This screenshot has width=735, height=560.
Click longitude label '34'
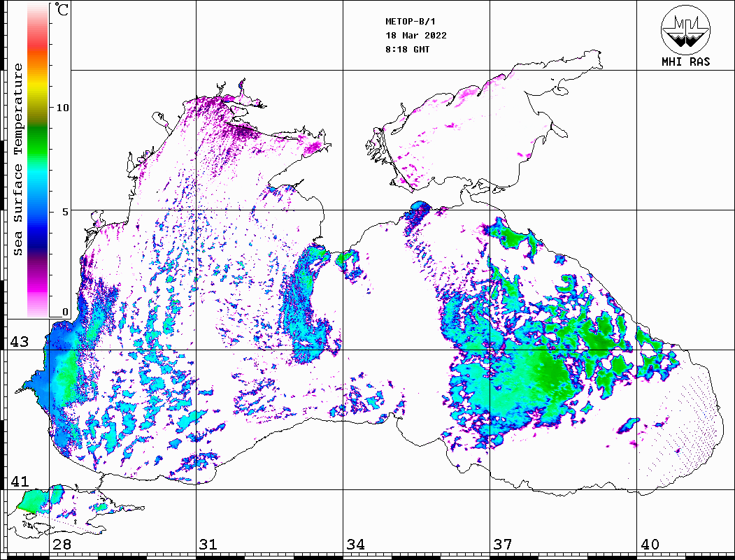[x=355, y=545]
